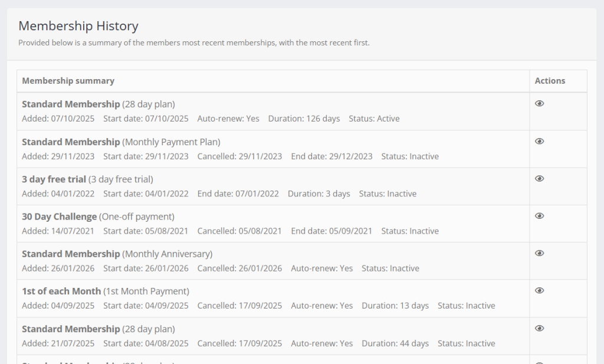The image size is (604, 364).
Task: Click the Actions column header
Action: pos(550,81)
